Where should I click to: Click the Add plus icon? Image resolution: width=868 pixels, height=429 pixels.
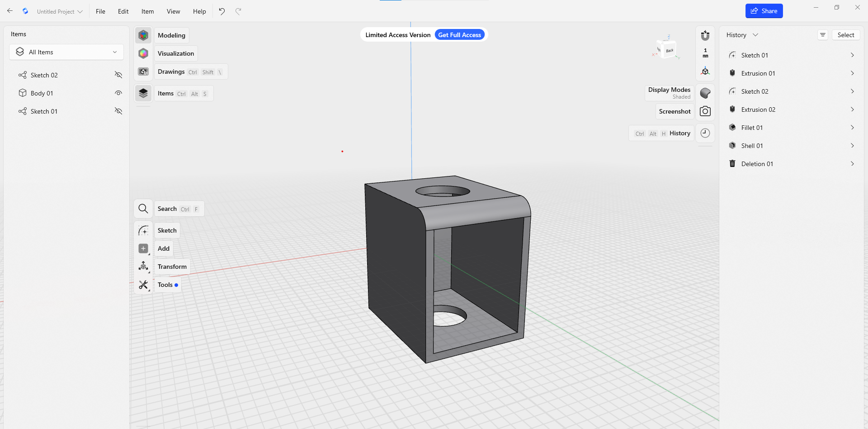click(x=143, y=248)
